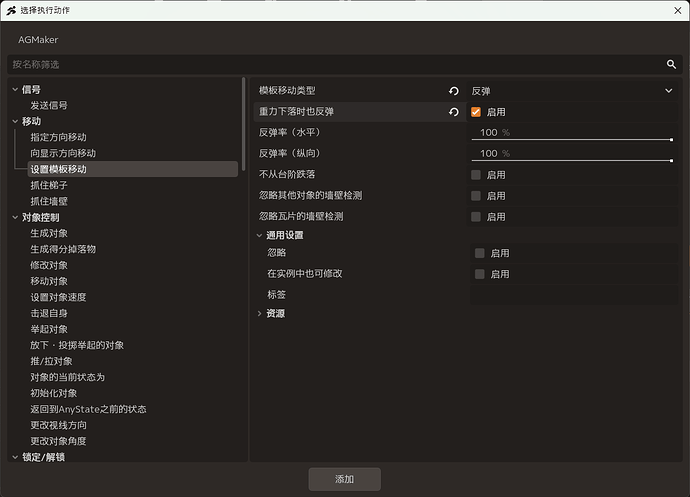This screenshot has height=497, width=690.
Task: Enable 在实例中也可修改 checkbox
Action: click(x=480, y=274)
